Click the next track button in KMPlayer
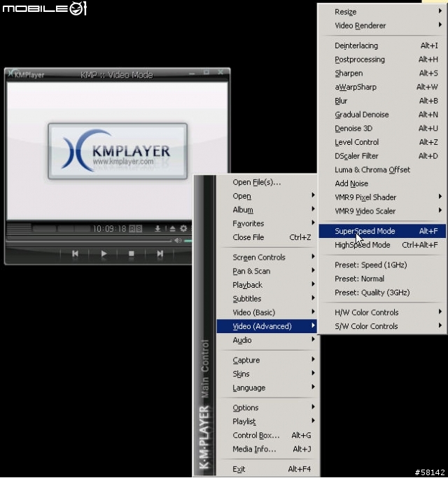The width and height of the screenshot is (448, 478). [x=160, y=253]
